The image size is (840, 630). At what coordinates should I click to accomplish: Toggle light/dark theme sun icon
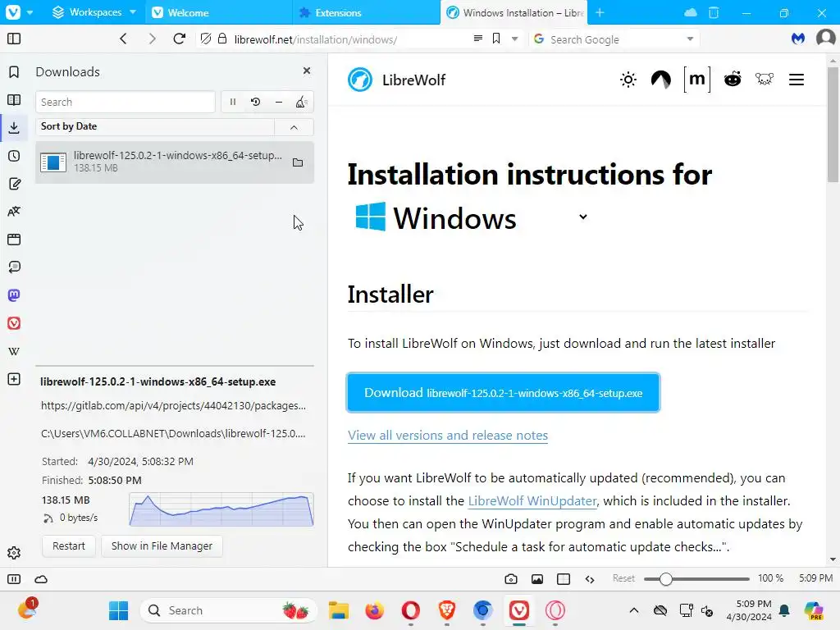tap(628, 80)
